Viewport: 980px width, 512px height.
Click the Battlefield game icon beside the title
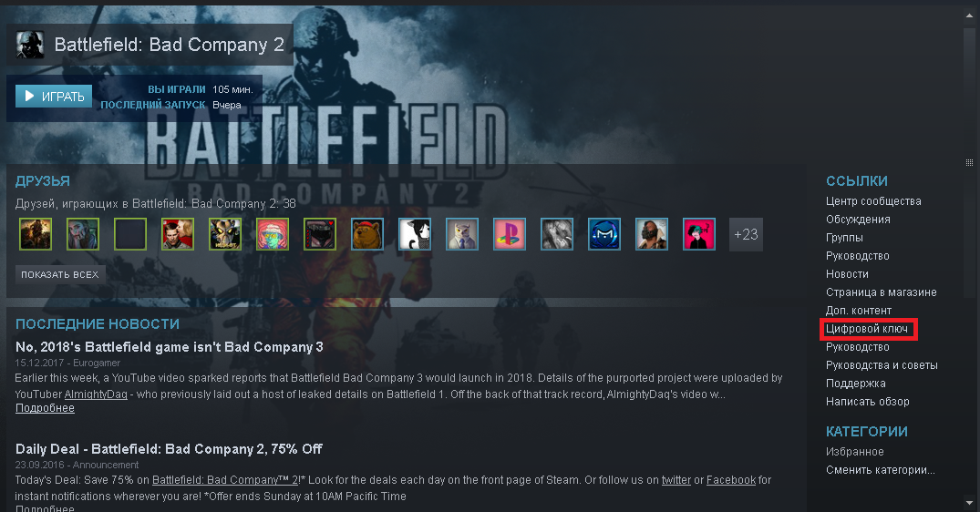29,45
